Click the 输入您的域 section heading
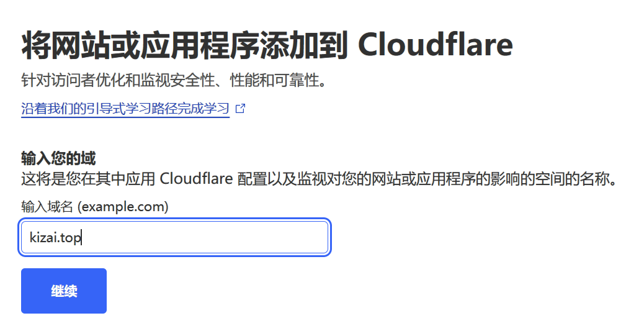This screenshot has height=326, width=644. tap(58, 158)
